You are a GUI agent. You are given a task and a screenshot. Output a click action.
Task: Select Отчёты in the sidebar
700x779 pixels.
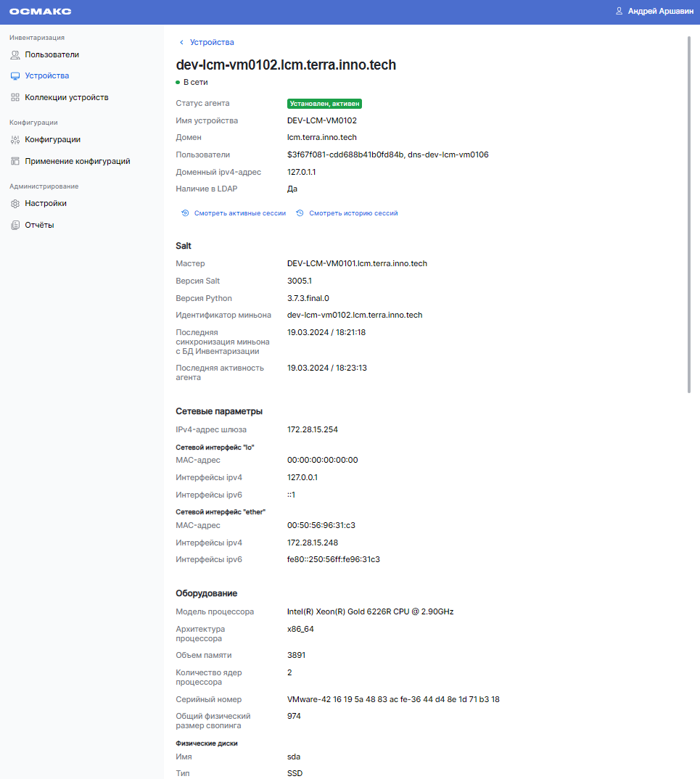coord(39,226)
